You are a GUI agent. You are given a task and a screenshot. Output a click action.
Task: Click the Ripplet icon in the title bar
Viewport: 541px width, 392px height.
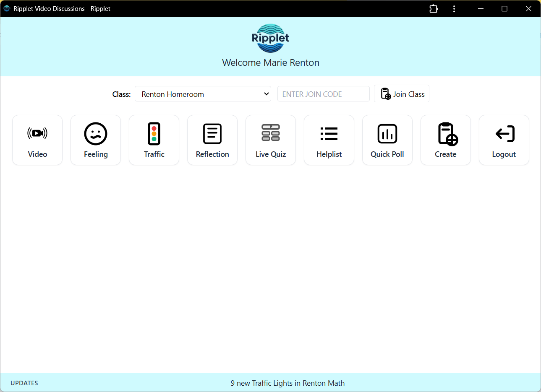point(6,8)
